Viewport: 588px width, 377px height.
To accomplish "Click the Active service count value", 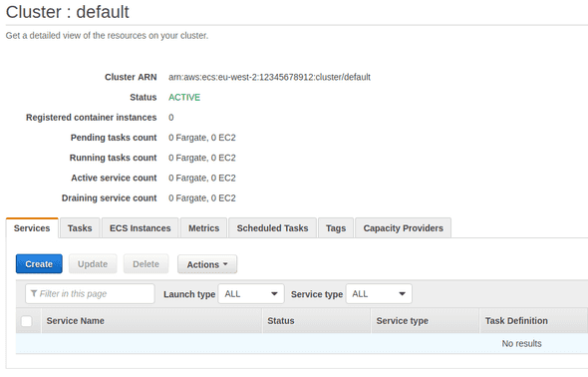I will click(202, 178).
